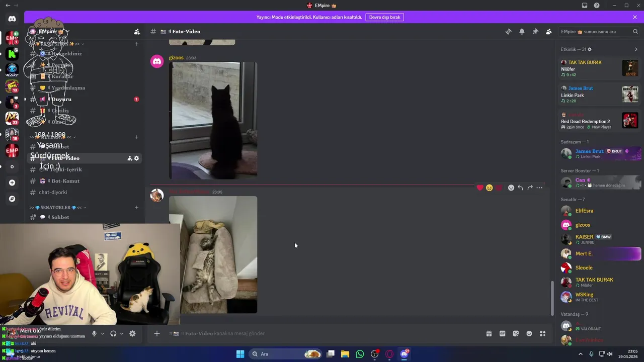The height and width of the screenshot is (362, 644).
Task: Open the sleeping tabby cat photo
Action: point(213,254)
